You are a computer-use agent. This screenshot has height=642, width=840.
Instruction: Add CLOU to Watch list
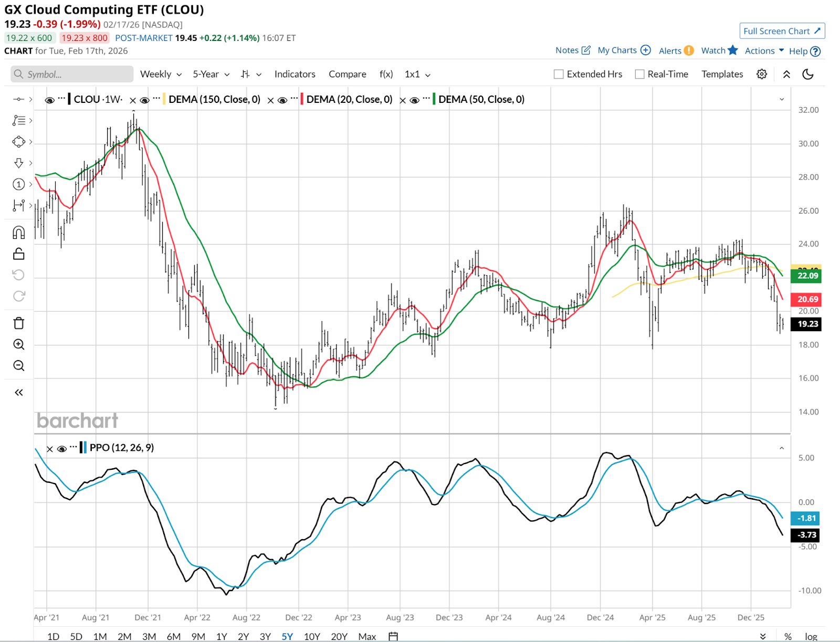pyautogui.click(x=719, y=50)
